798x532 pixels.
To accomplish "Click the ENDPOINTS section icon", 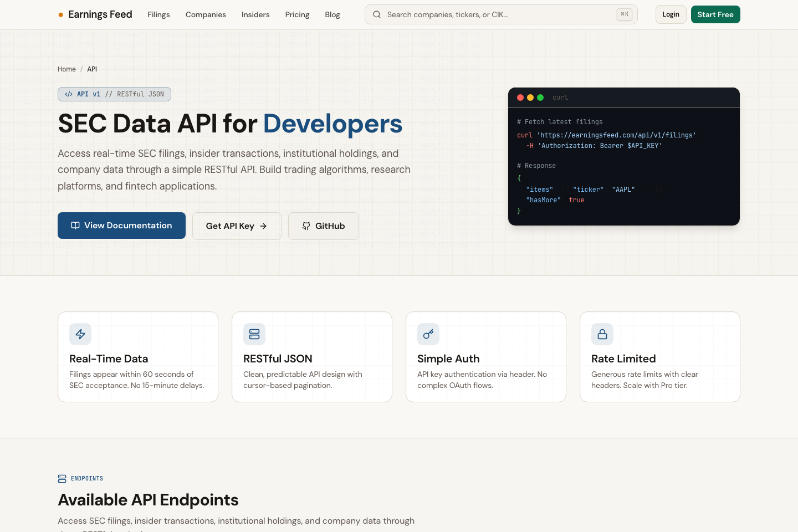I will pyautogui.click(x=62, y=478).
